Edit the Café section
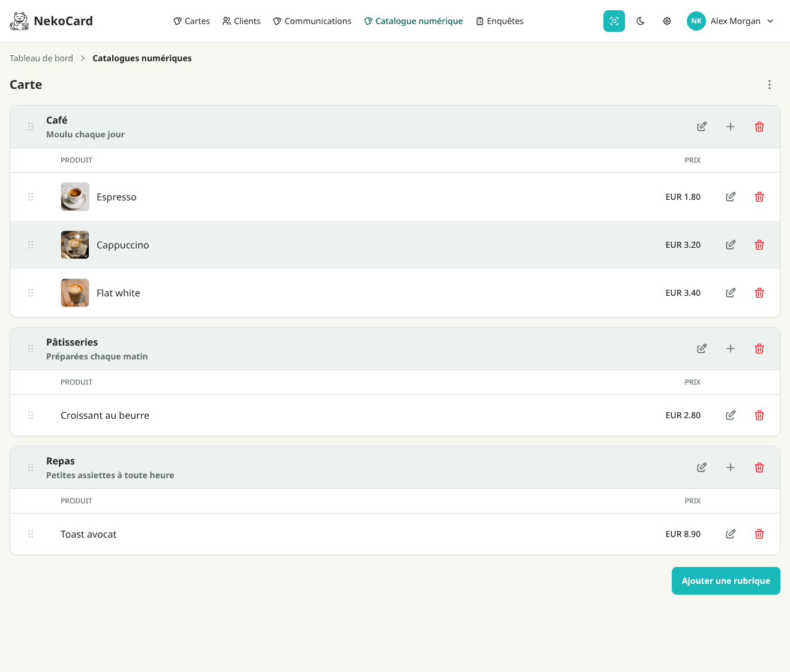Viewport: 790px width, 672px height. click(702, 127)
